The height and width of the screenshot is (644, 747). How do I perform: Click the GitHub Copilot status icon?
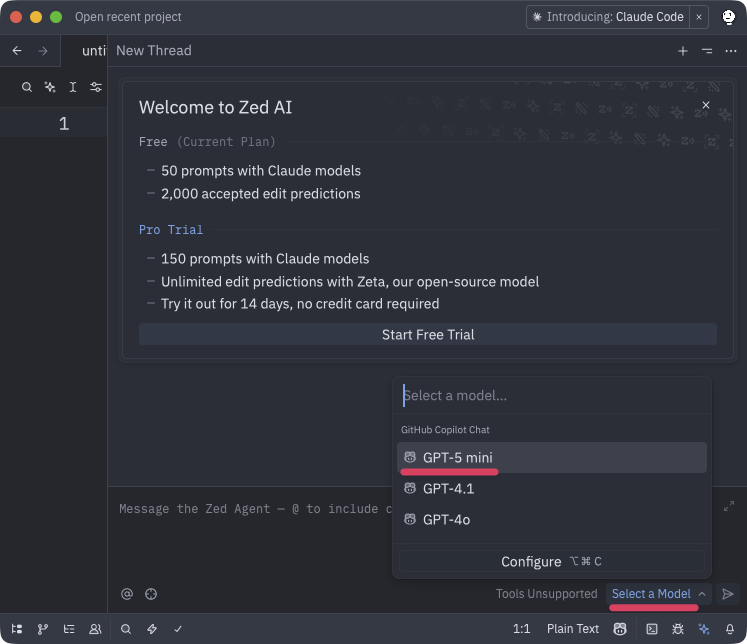pyautogui.click(x=621, y=629)
